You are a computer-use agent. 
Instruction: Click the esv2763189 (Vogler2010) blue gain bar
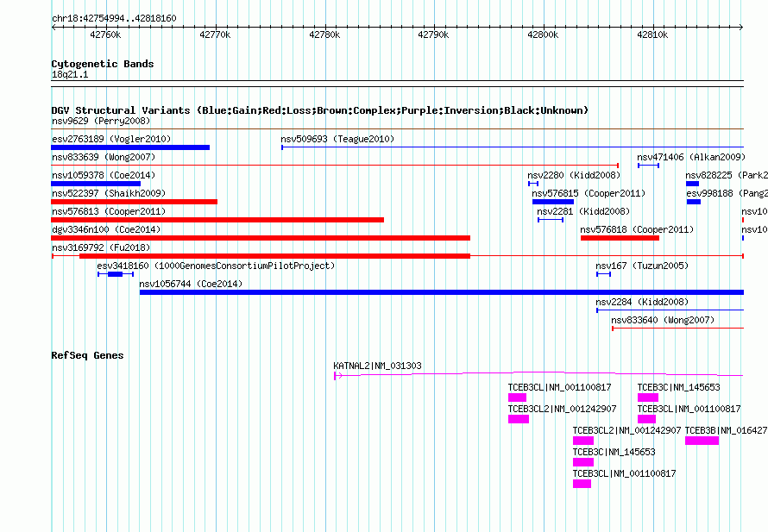tap(130, 147)
